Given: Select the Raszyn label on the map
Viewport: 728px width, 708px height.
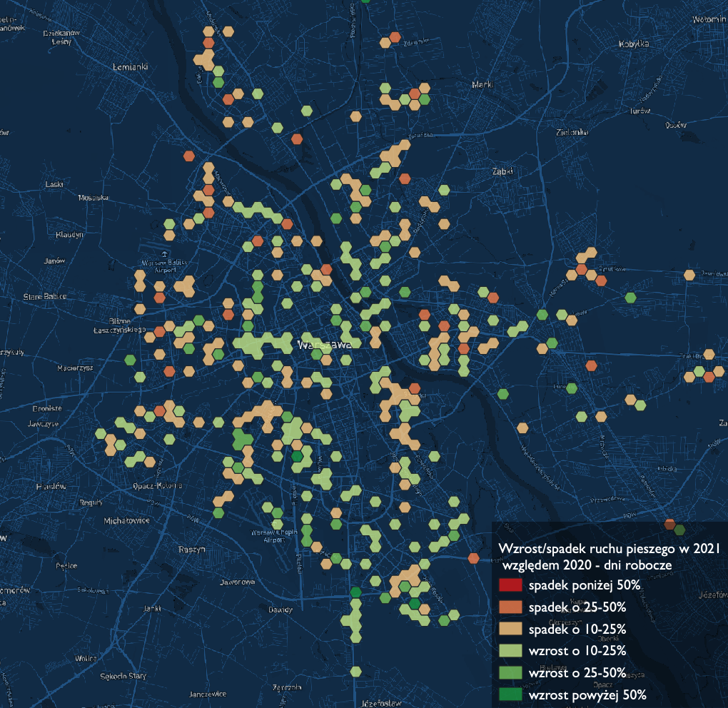Looking at the screenshot, I should pos(191,550).
